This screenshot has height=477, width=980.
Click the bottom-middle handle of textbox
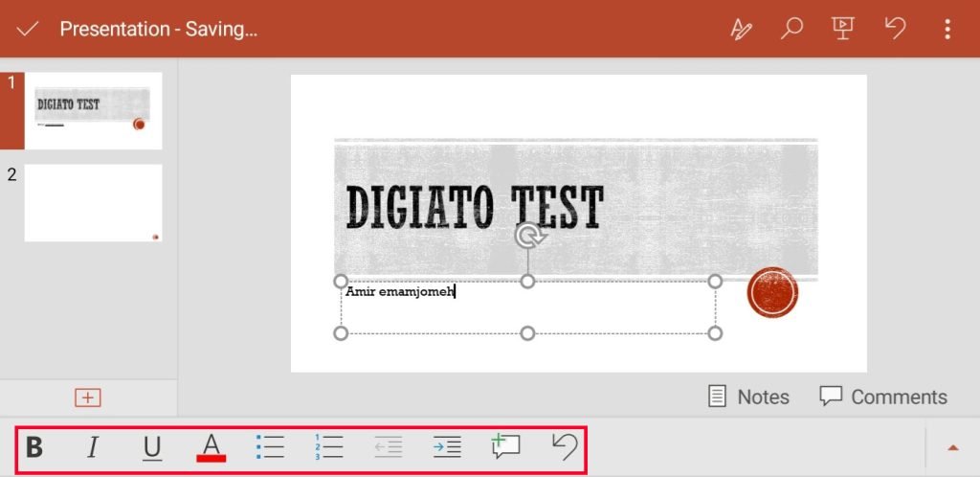tap(528, 333)
